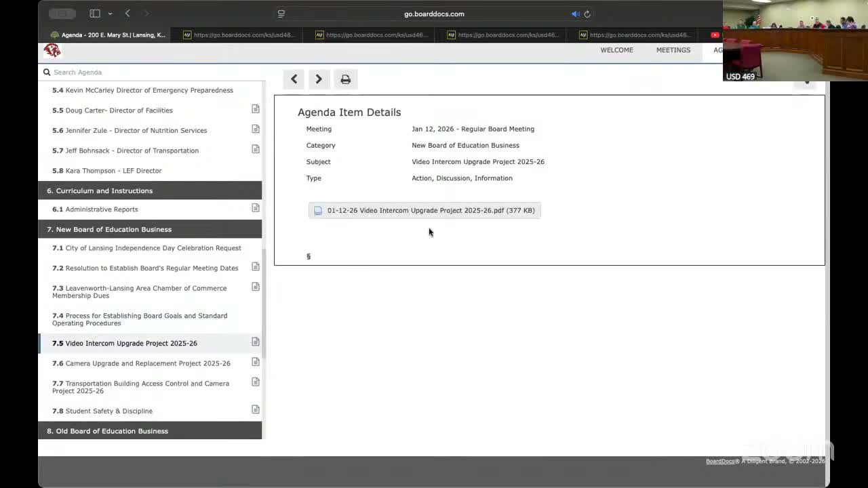The image size is (868, 488).
Task: Open the sidebar options dropdown arrow
Action: tap(110, 14)
